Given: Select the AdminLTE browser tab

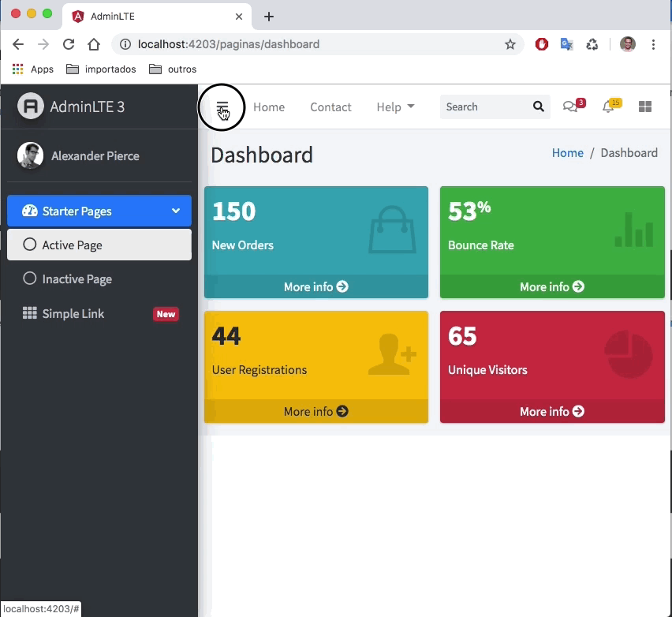Looking at the screenshot, I should (x=156, y=17).
